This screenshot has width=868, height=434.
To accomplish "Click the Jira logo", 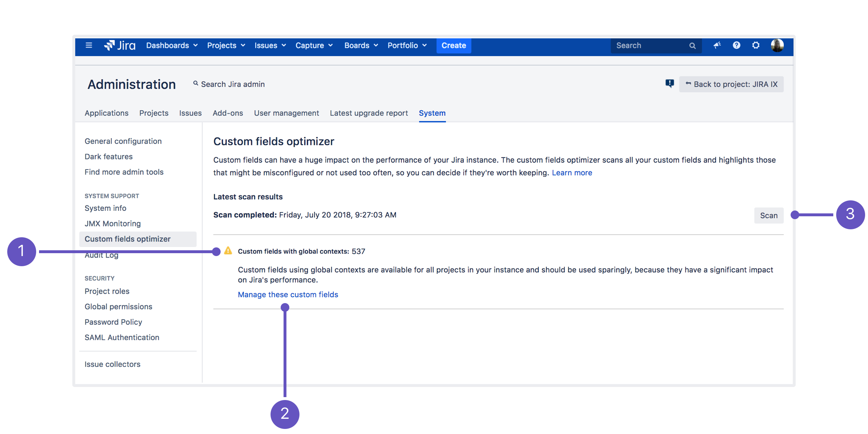I will 120,45.
